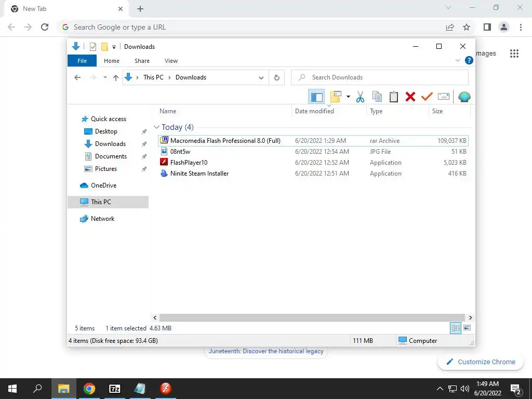Viewport: 532px width, 399px height.
Task: Select the FlashPlayer10 application file
Action: click(313, 163)
